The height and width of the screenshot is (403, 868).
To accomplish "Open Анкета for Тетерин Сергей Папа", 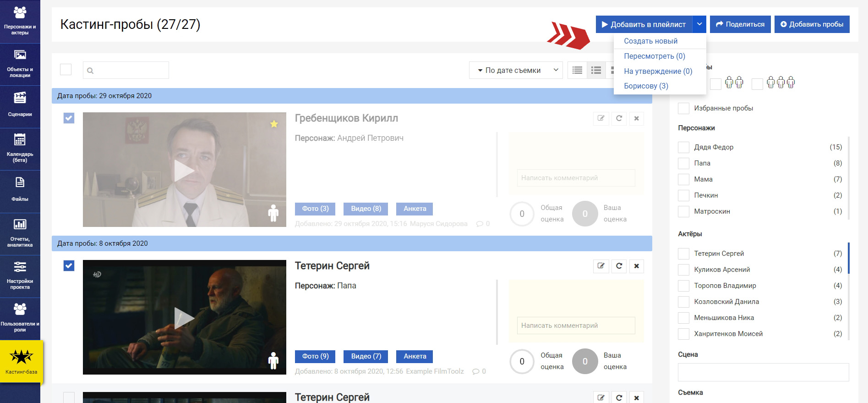I will tap(415, 356).
